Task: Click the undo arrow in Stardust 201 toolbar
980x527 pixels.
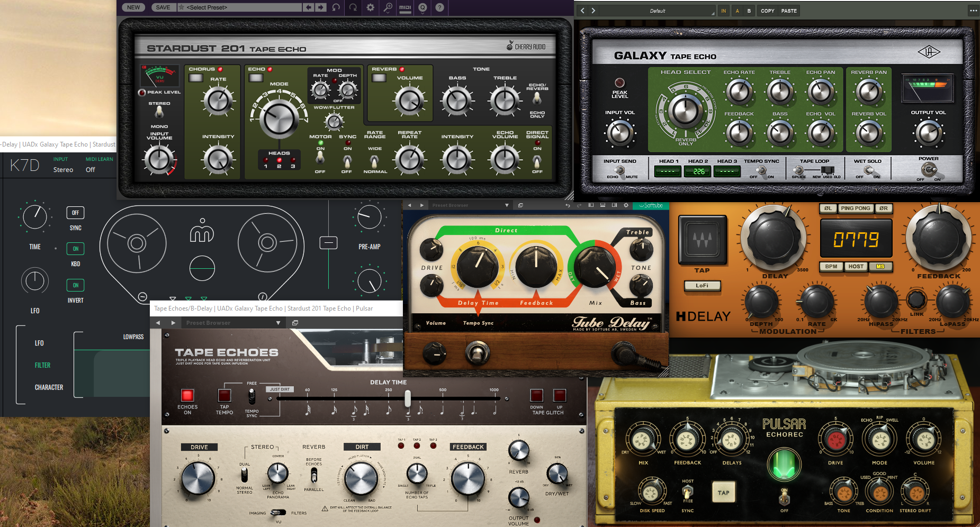Action: 336,7
